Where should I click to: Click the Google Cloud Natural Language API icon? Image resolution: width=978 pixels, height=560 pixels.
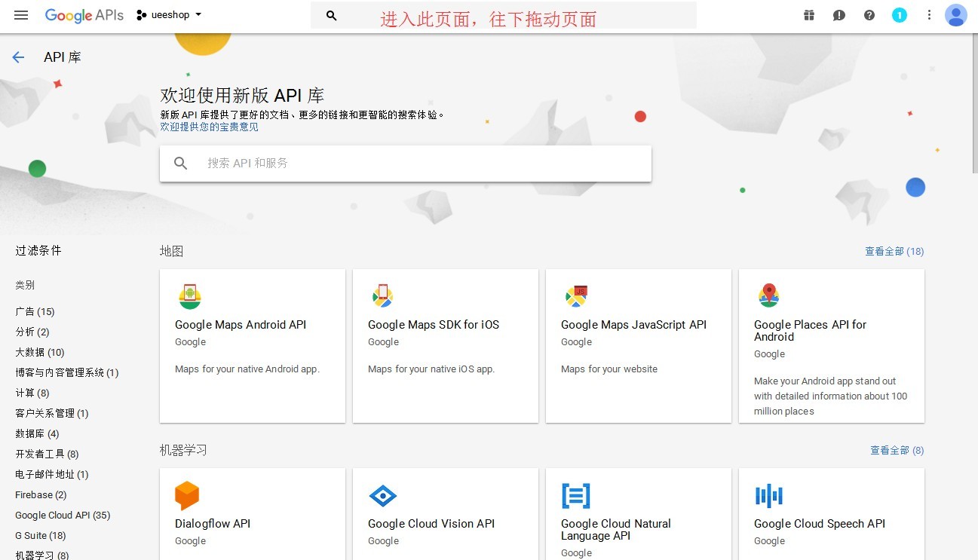pyautogui.click(x=576, y=496)
